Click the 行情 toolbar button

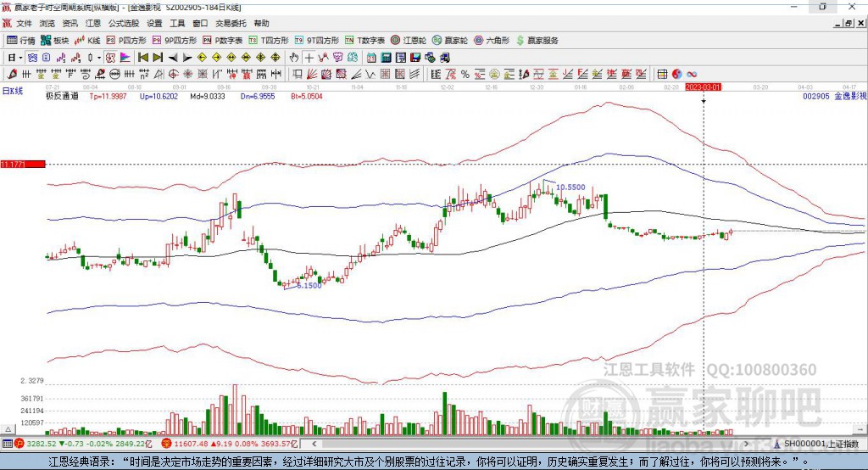coord(20,41)
